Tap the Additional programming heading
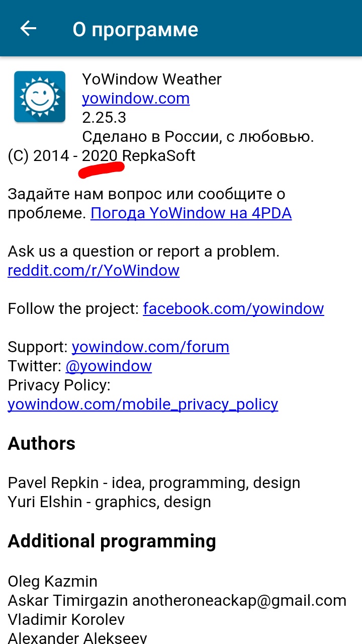362x644 pixels. (112, 541)
